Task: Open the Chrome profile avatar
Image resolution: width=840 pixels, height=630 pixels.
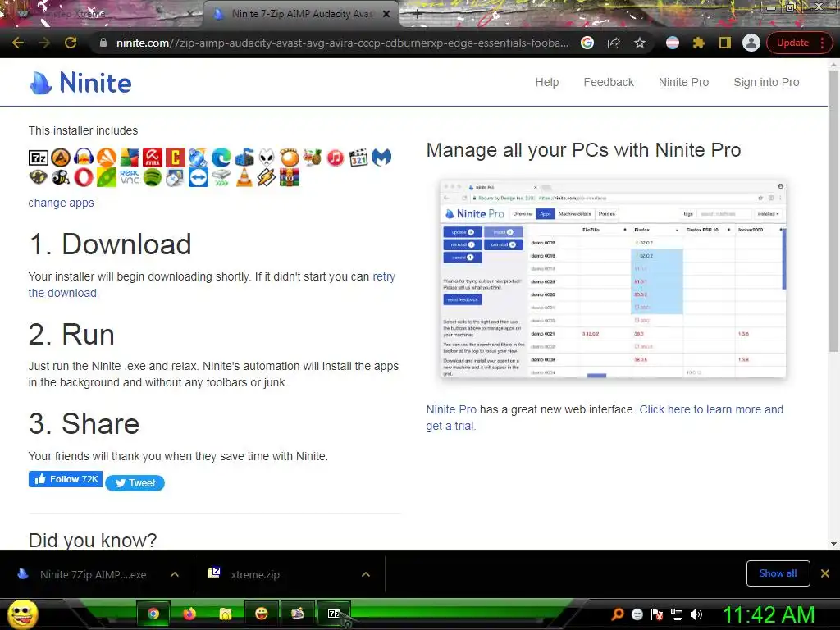Action: [x=751, y=43]
